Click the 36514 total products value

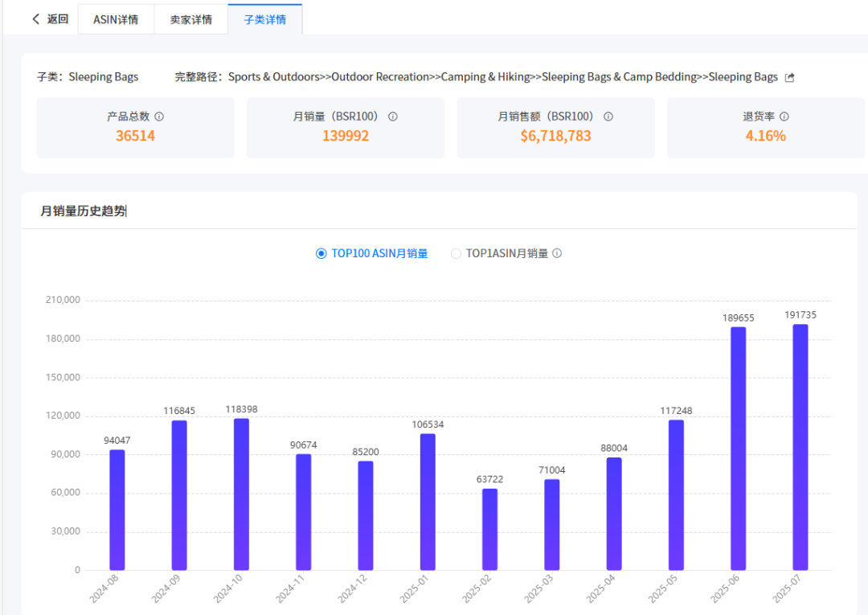135,136
